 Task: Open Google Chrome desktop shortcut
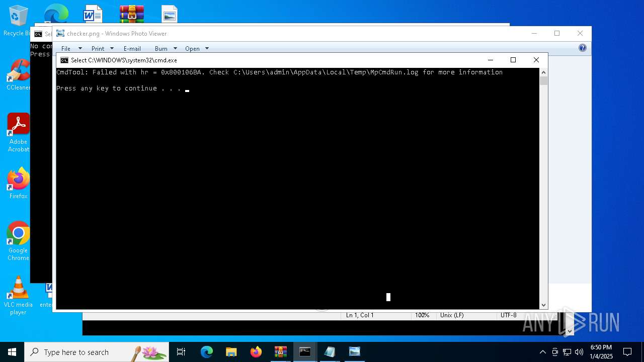(18, 241)
